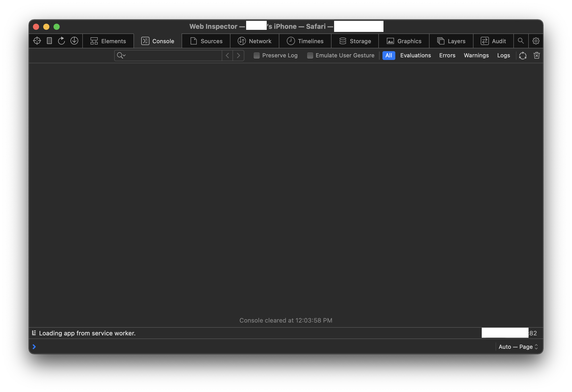Open the search panel with the magnifier icon
This screenshot has width=572, height=392.
[x=521, y=41]
